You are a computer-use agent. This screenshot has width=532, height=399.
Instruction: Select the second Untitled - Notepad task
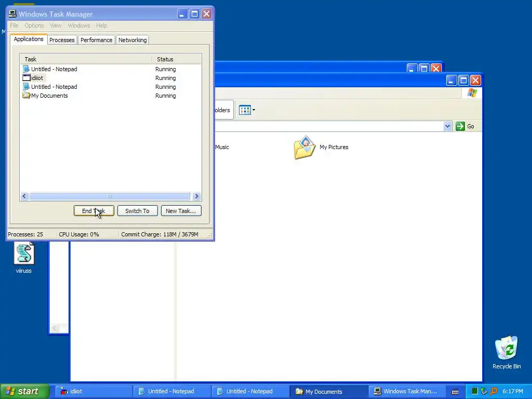111,87
